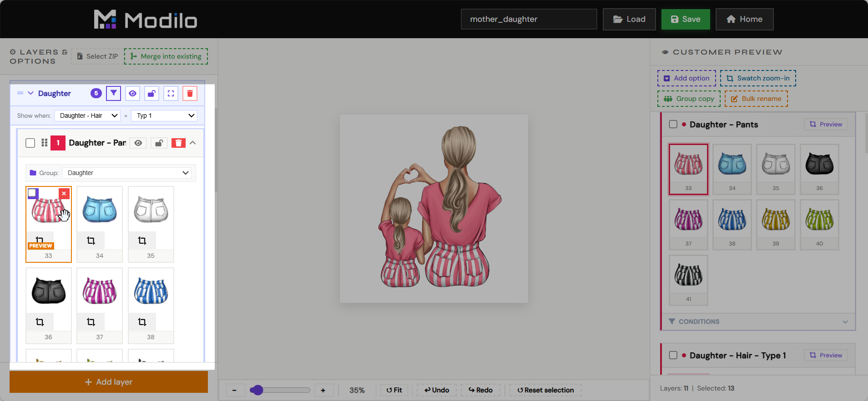Open the Typ 1 value dropdown
This screenshot has width=868, height=401.
click(164, 115)
